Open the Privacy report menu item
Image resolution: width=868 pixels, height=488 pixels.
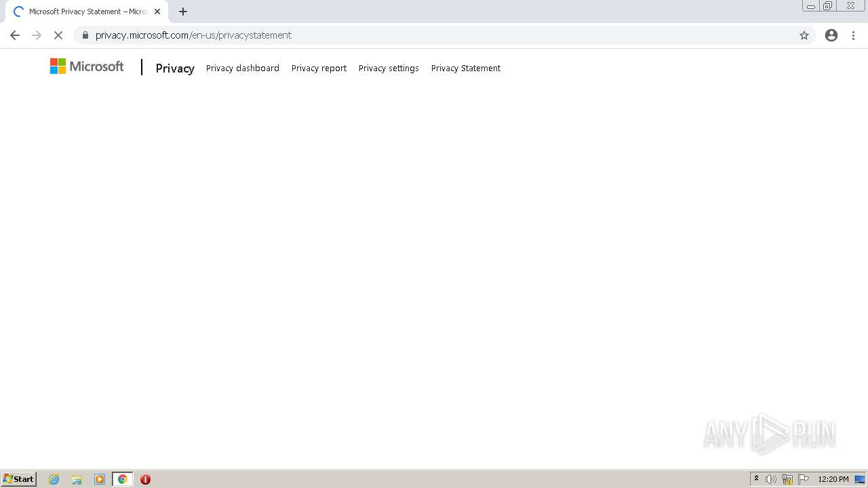tap(319, 68)
